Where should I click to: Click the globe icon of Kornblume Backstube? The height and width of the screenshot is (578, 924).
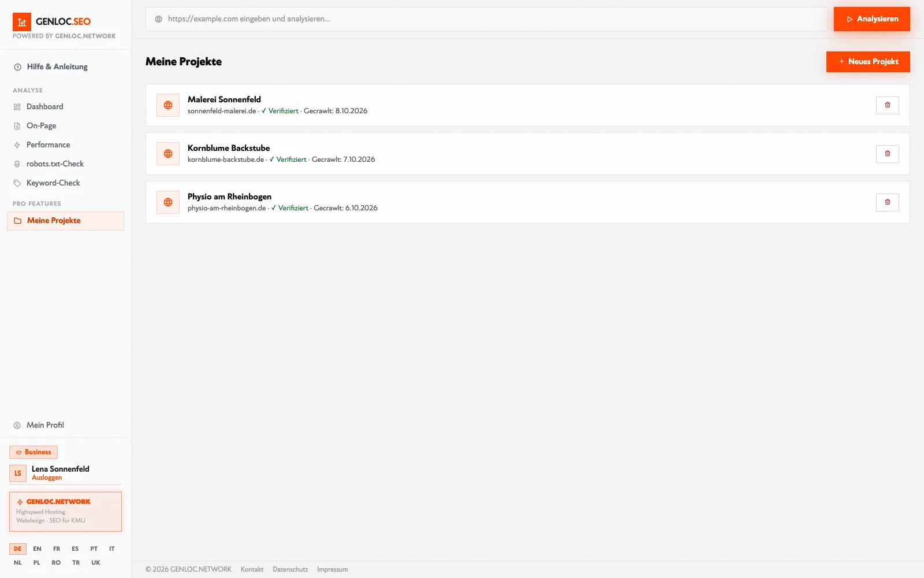click(x=168, y=154)
